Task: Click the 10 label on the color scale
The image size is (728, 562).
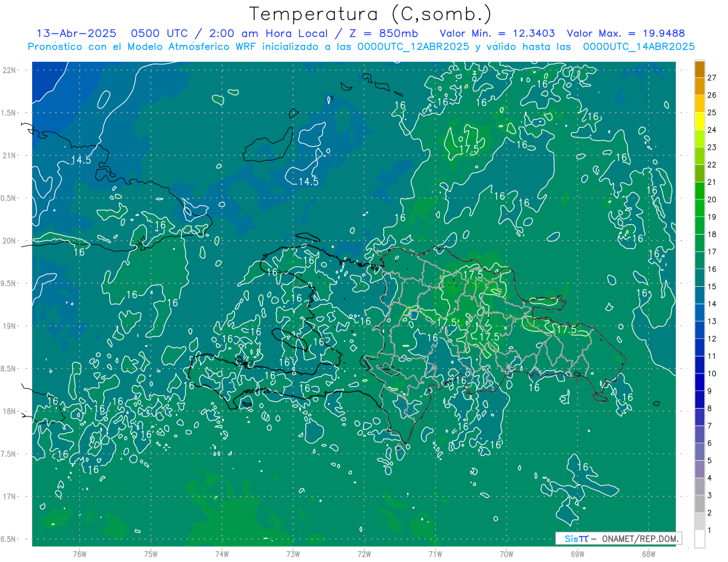Action: pos(712,373)
